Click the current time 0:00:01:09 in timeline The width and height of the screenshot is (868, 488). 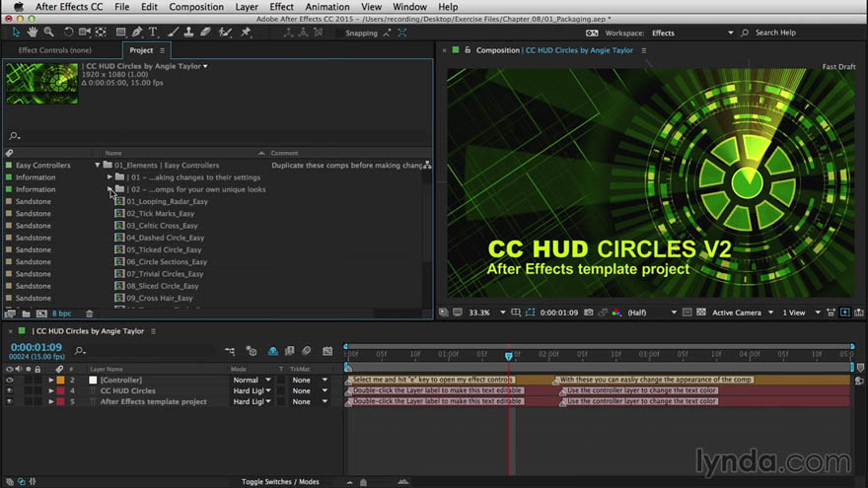point(36,347)
